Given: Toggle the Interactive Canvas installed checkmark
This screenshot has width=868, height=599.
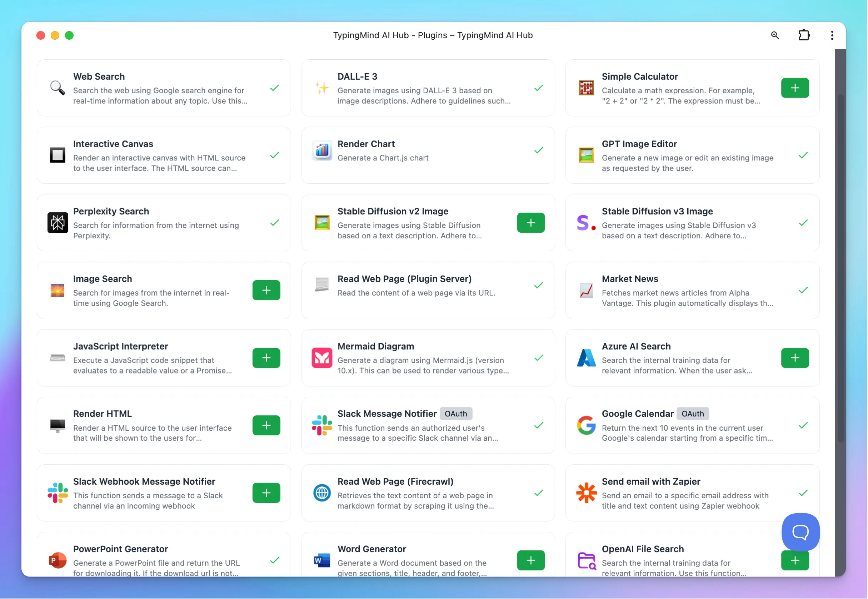Looking at the screenshot, I should (275, 155).
